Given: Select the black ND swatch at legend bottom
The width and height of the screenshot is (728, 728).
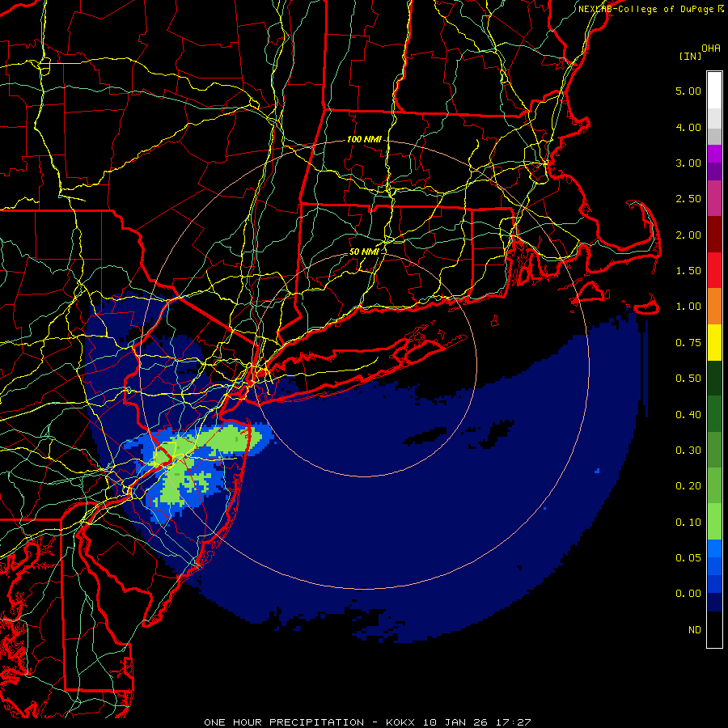Looking at the screenshot, I should 714,629.
